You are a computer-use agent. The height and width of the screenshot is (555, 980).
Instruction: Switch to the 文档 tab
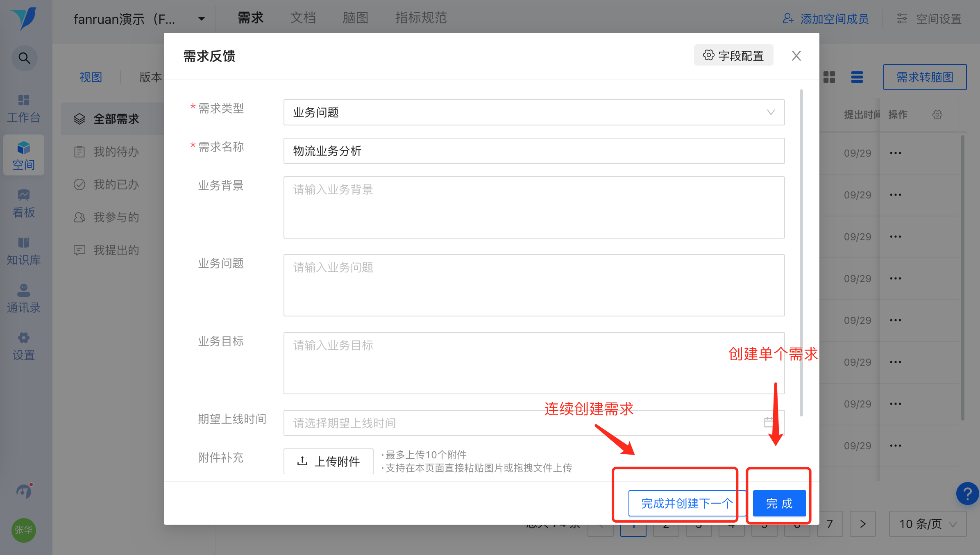(x=303, y=18)
